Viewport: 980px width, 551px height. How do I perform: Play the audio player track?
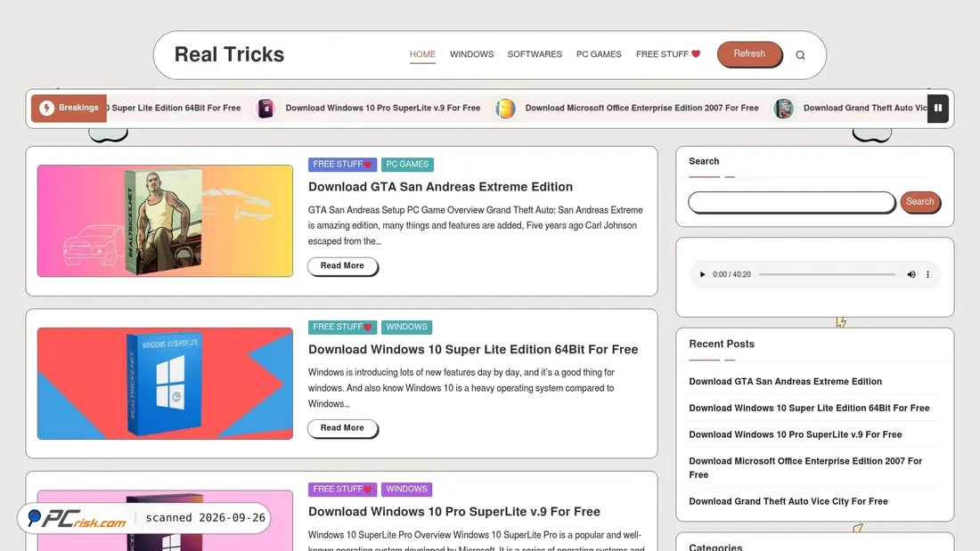(702, 274)
